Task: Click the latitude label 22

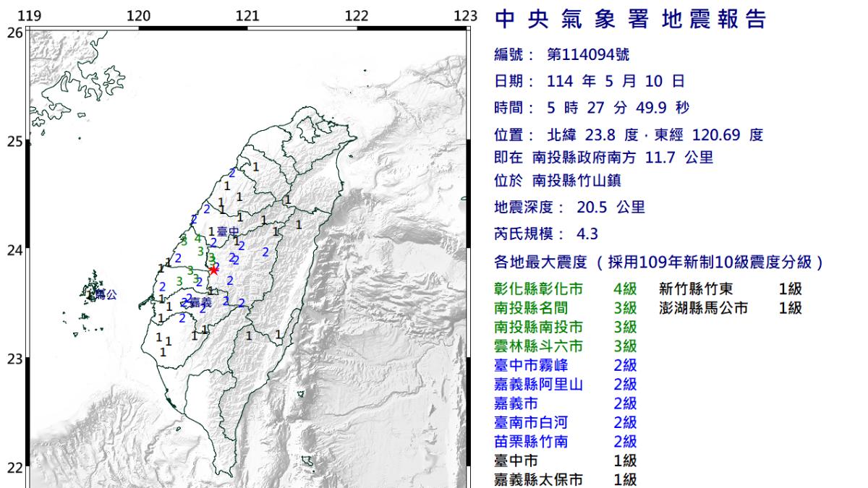Action: click(14, 467)
